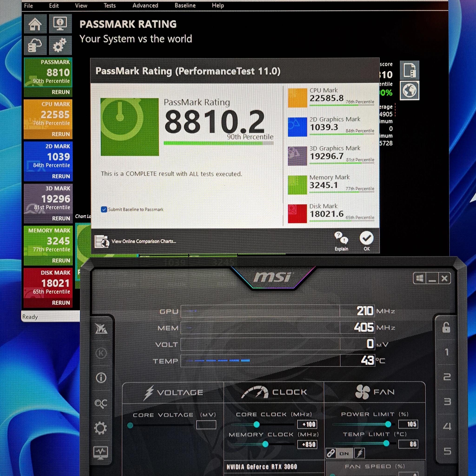Click the green PassMark stopwatch tile
The width and height of the screenshot is (476, 476).
point(130,127)
